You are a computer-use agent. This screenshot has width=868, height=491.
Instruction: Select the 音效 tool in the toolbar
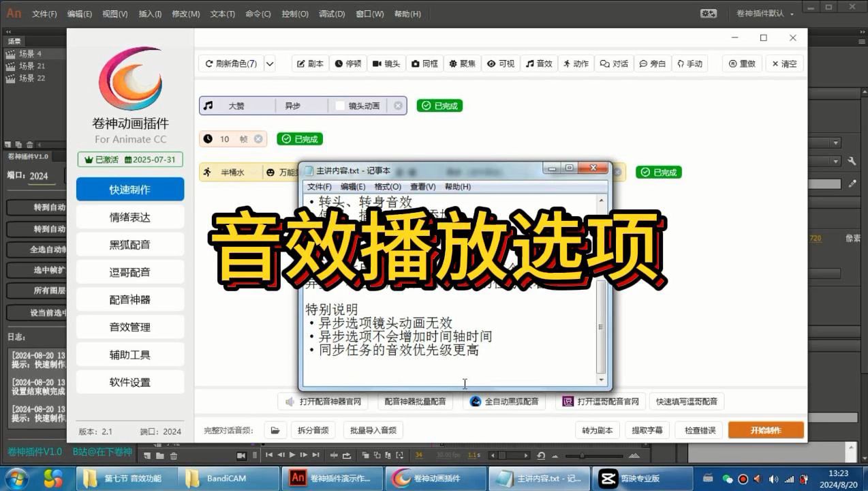pos(538,63)
